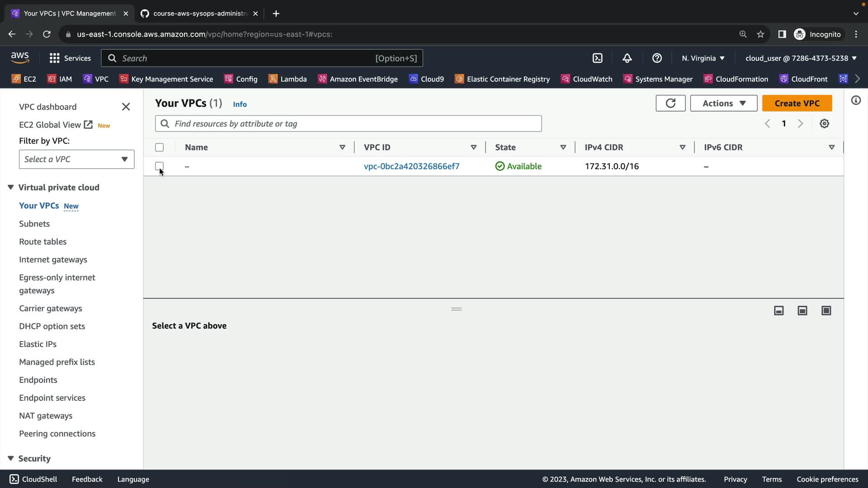
Task: Bookmark page with star icon
Action: point(760,34)
